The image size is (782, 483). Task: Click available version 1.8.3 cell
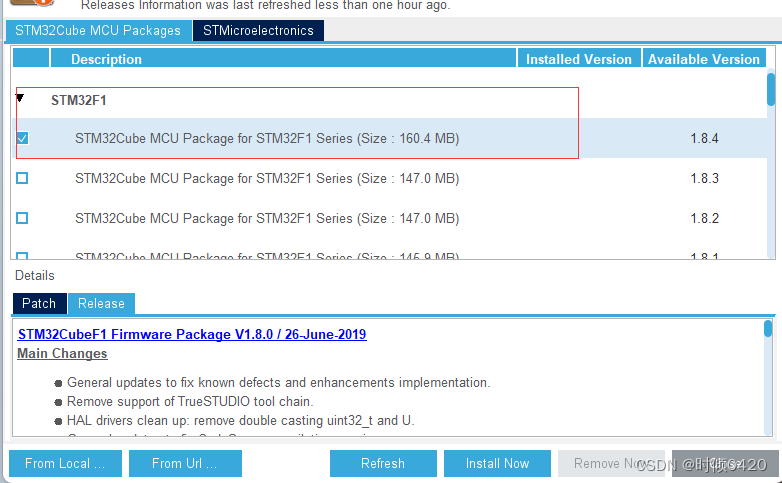tap(704, 178)
